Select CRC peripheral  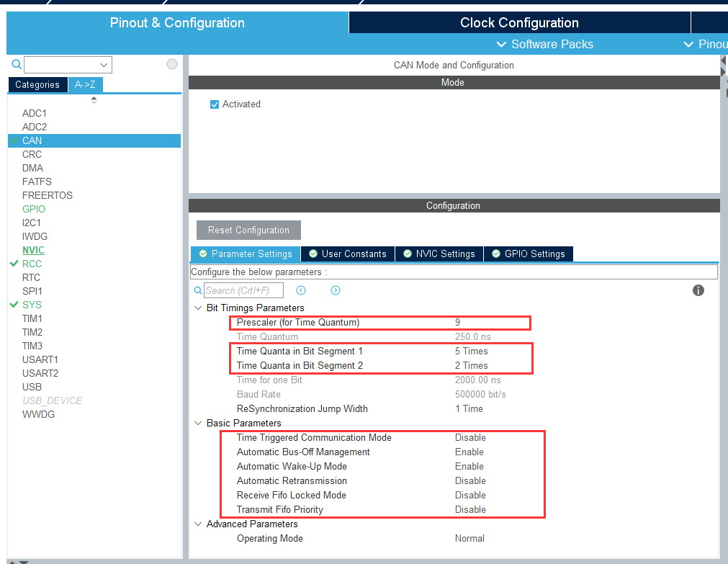point(32,154)
